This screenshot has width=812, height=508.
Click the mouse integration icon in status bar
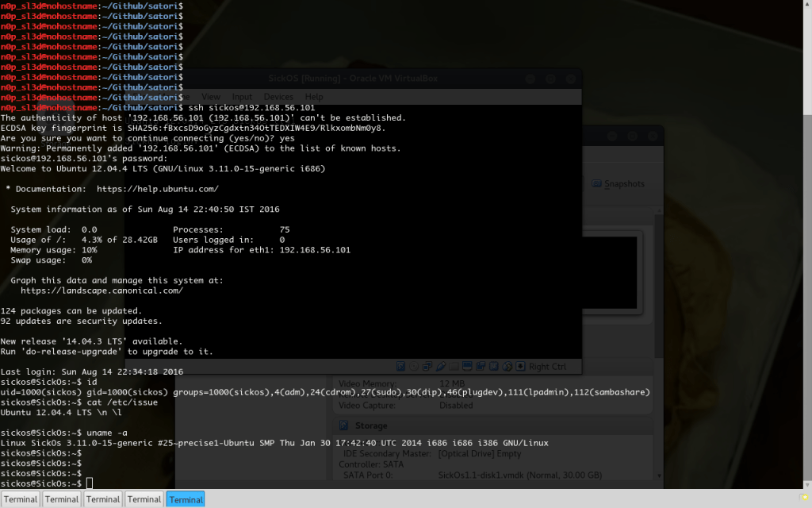(507, 366)
